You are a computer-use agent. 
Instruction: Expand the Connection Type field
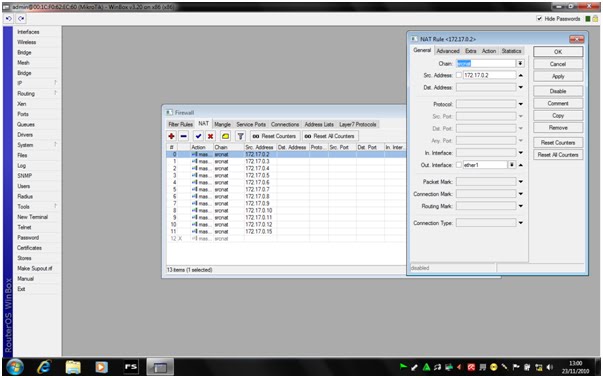521,223
